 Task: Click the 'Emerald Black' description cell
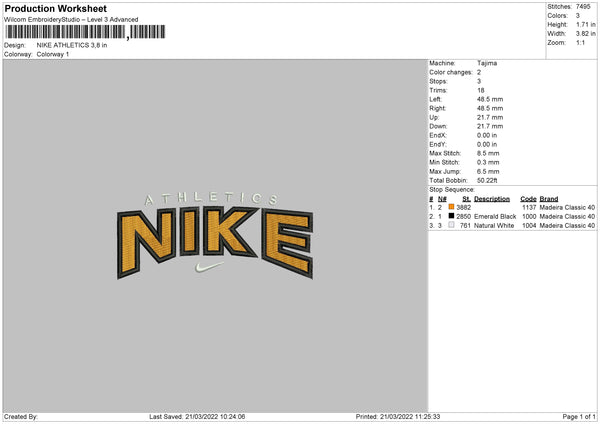495,217
